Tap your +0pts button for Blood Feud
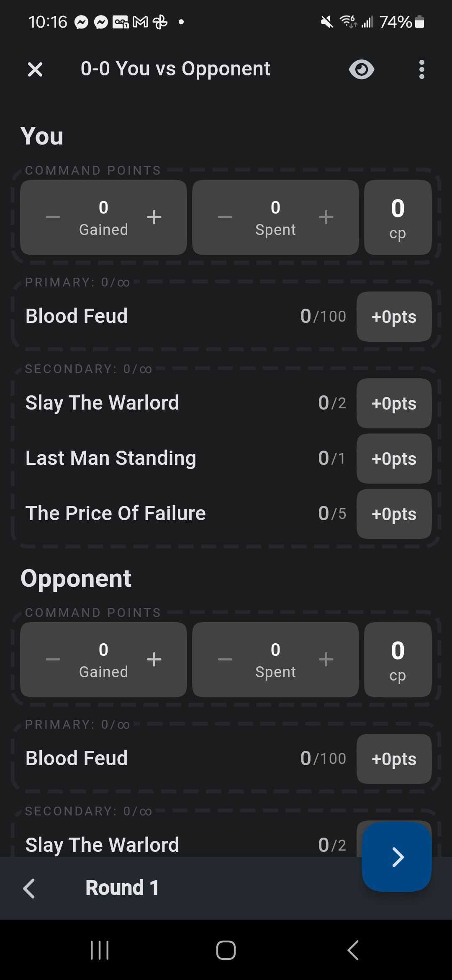 394,317
